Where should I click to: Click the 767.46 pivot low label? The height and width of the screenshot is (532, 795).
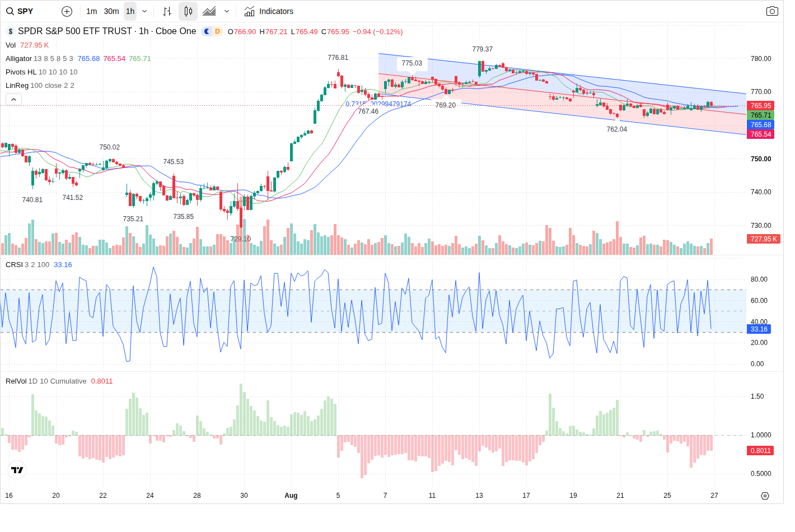pos(368,111)
